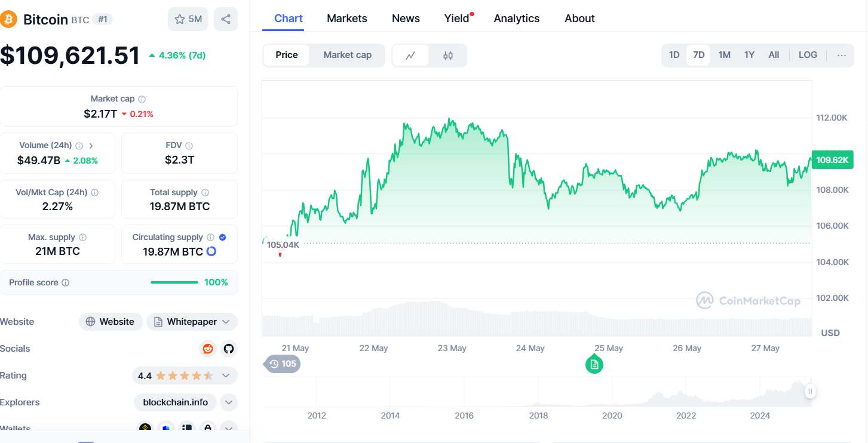Switch chart to Market cap view

click(347, 55)
